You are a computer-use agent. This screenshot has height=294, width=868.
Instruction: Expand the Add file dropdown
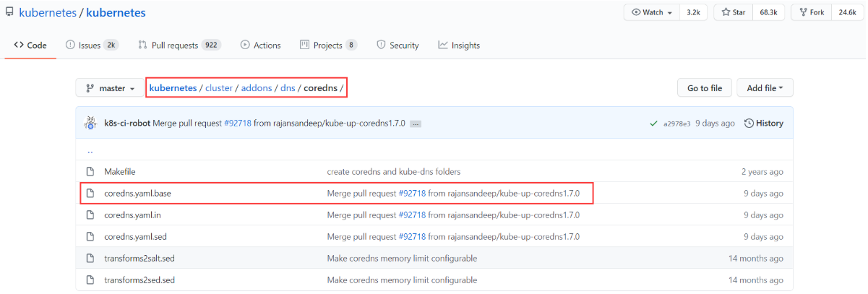pos(765,88)
